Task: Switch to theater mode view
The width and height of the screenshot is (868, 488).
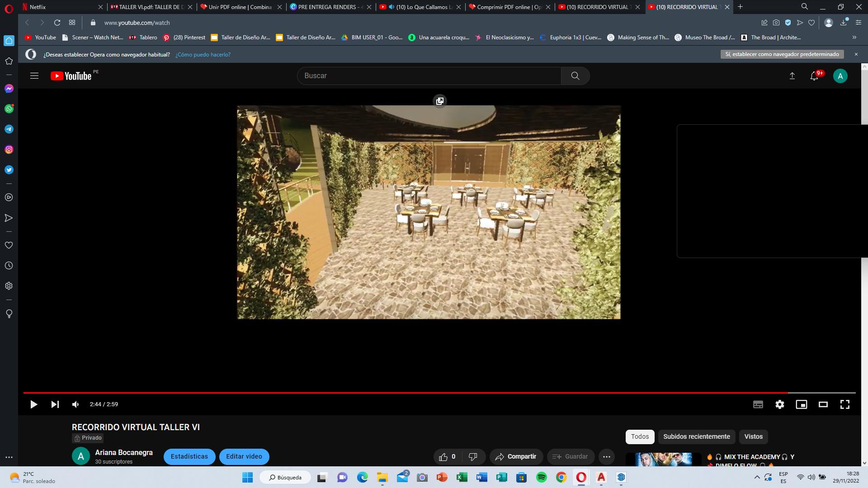Action: [x=823, y=404]
